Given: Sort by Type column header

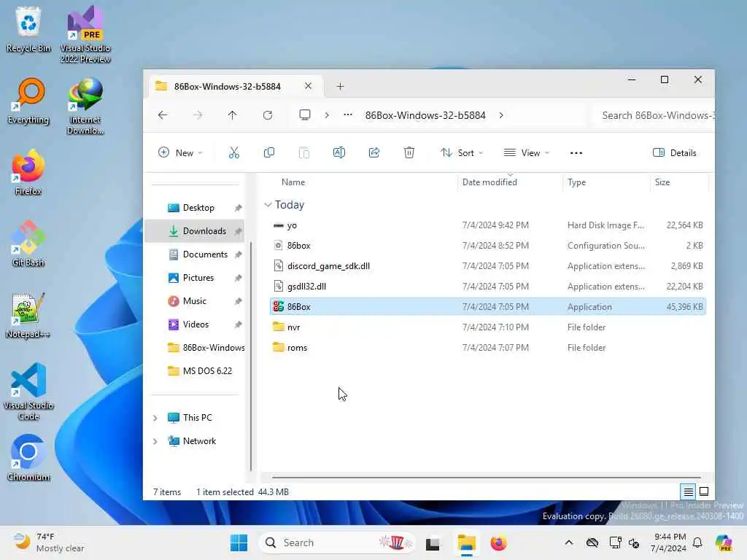Looking at the screenshot, I should pos(576,182).
